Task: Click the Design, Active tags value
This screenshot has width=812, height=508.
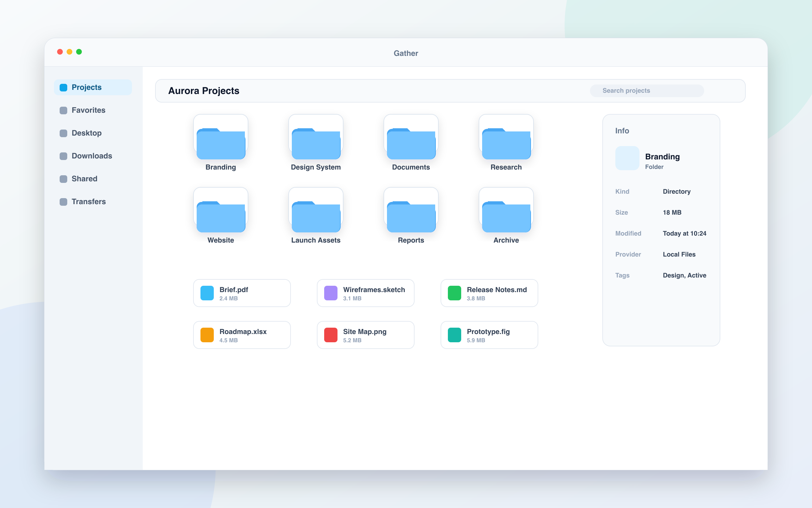Action: pos(684,275)
